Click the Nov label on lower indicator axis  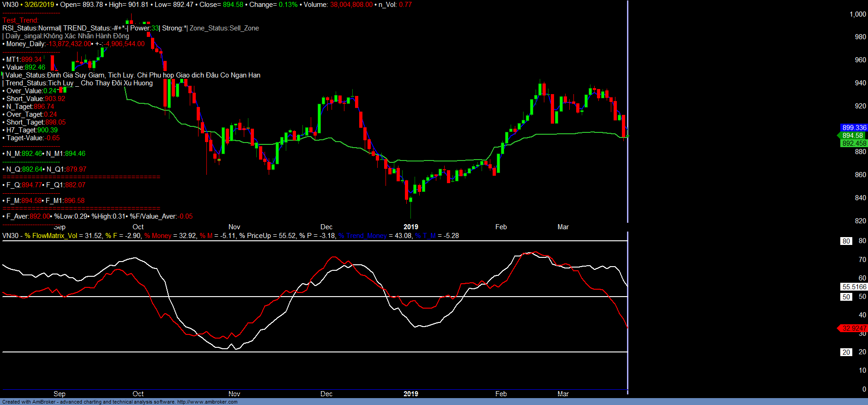tap(234, 394)
